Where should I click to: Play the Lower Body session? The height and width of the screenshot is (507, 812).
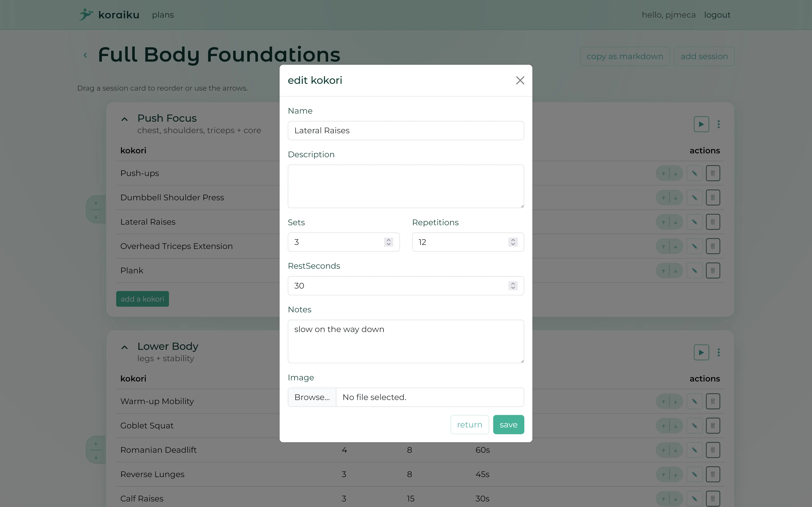[x=701, y=352]
